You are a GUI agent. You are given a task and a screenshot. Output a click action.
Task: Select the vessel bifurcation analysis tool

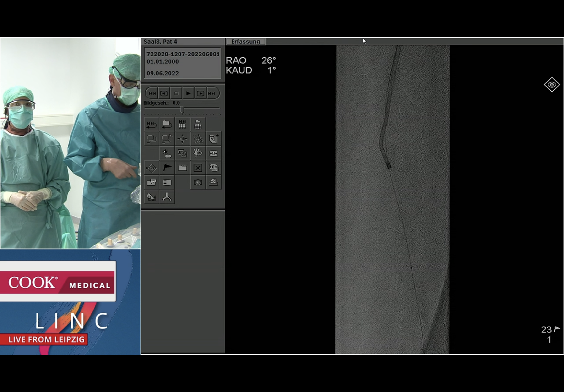point(167,197)
